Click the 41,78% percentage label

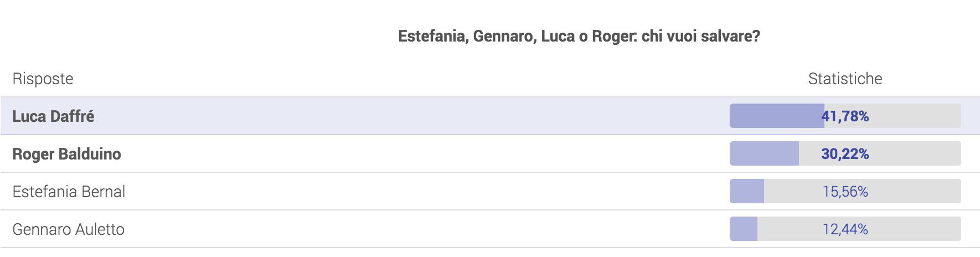tap(845, 116)
